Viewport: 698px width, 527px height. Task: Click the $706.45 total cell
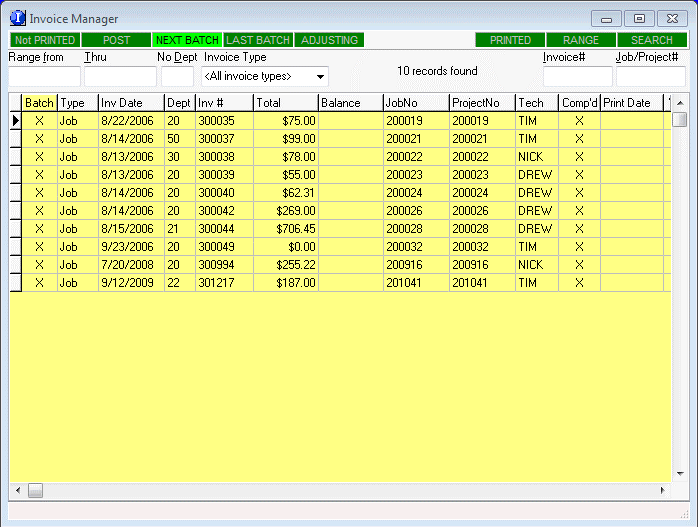pos(286,229)
